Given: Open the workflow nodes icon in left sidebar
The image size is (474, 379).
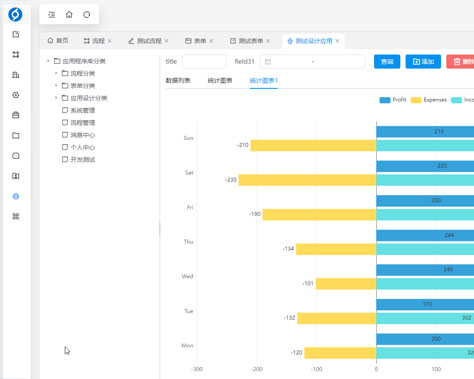Looking at the screenshot, I should [x=16, y=54].
